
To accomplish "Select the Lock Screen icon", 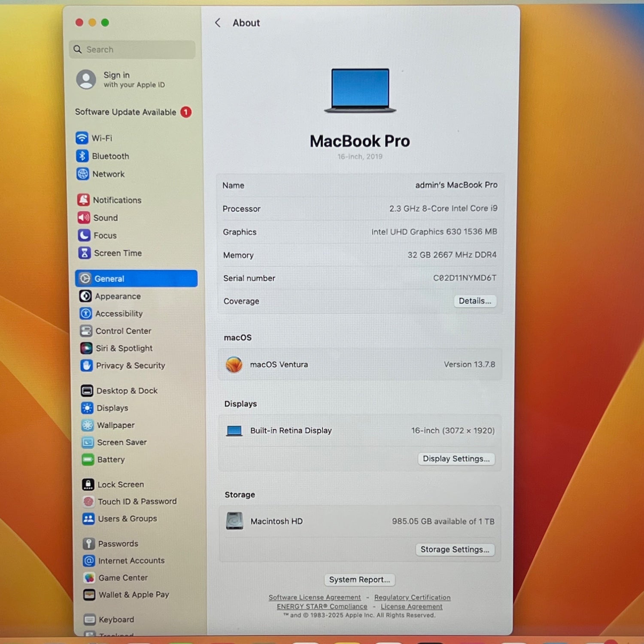I will coord(88,484).
